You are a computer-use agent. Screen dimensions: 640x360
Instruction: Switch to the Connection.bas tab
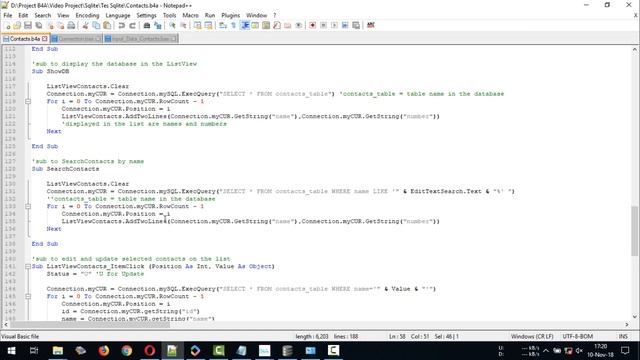tap(76, 39)
